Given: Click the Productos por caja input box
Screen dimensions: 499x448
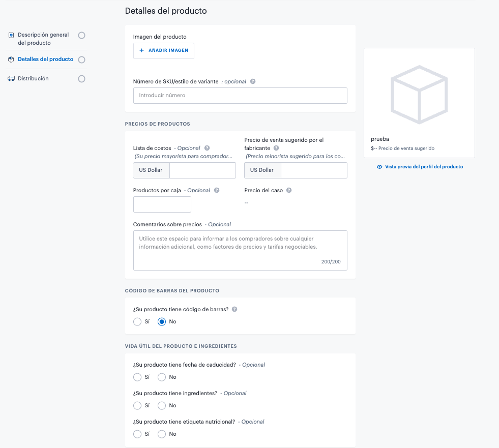Looking at the screenshot, I should click(x=162, y=204).
